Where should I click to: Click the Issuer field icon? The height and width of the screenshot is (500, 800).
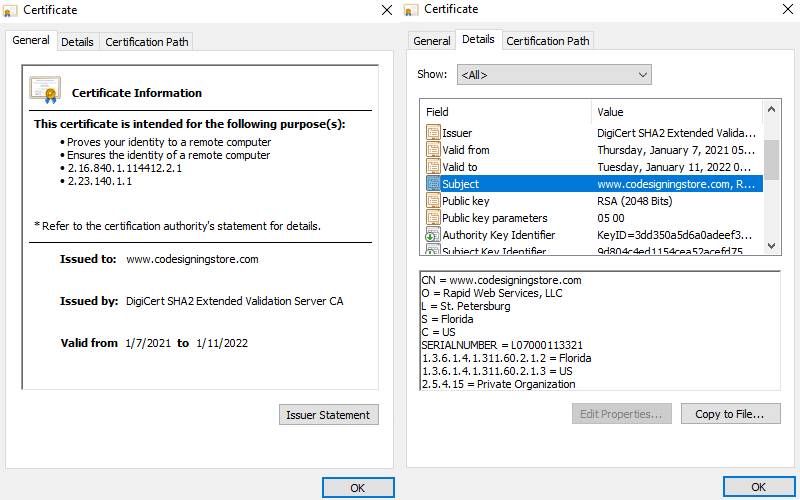(x=433, y=133)
